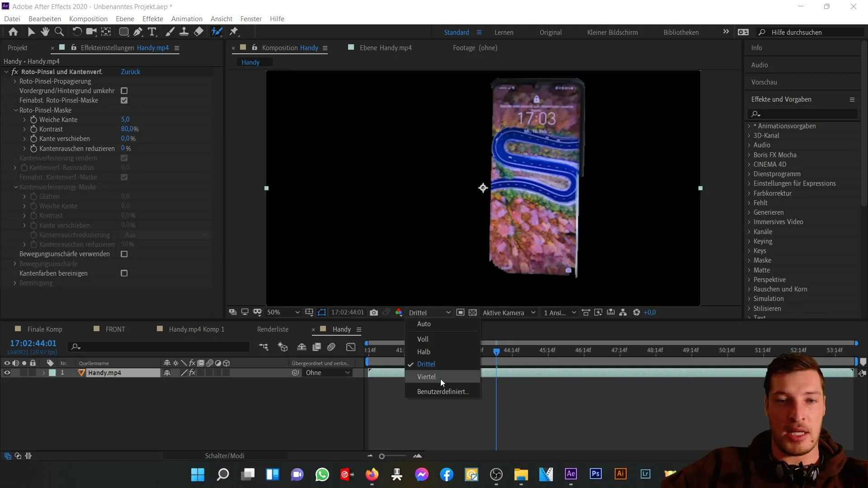Reset exposure icon beside +0,0

637,312
